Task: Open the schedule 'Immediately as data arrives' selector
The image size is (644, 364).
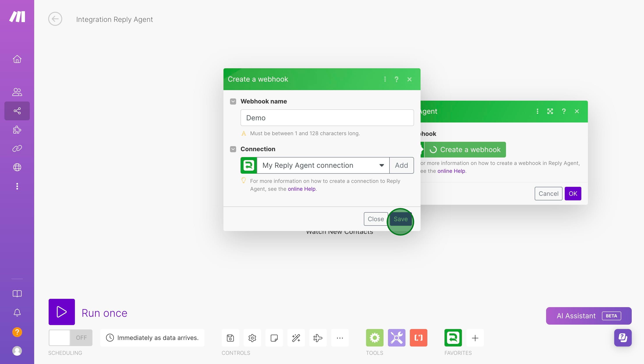Action: pos(152,338)
